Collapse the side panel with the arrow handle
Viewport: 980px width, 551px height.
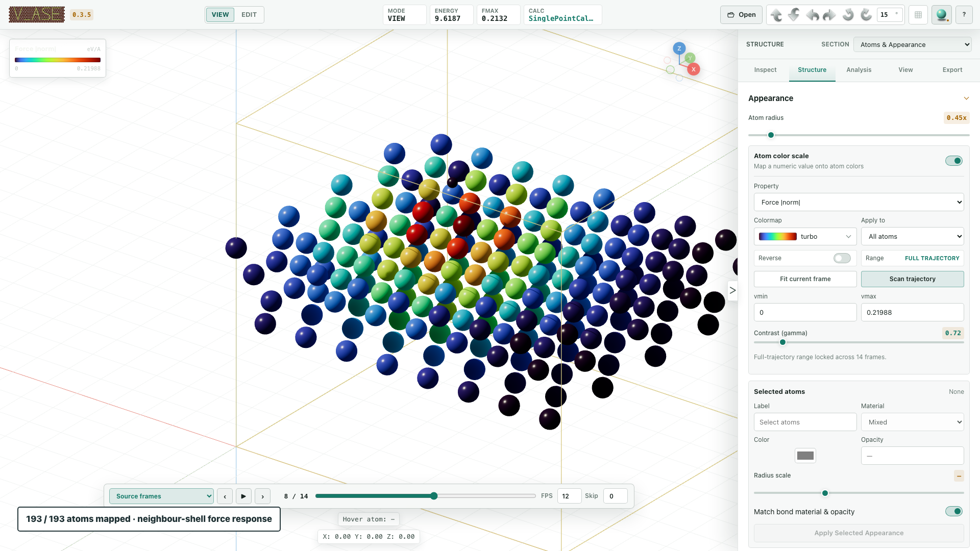point(732,290)
